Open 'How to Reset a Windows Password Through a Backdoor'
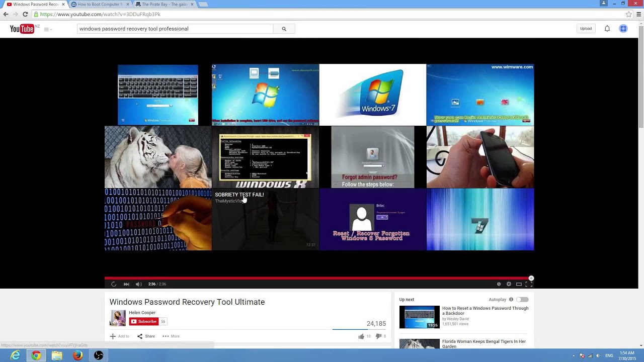The height and width of the screenshot is (362, 644). (485, 311)
